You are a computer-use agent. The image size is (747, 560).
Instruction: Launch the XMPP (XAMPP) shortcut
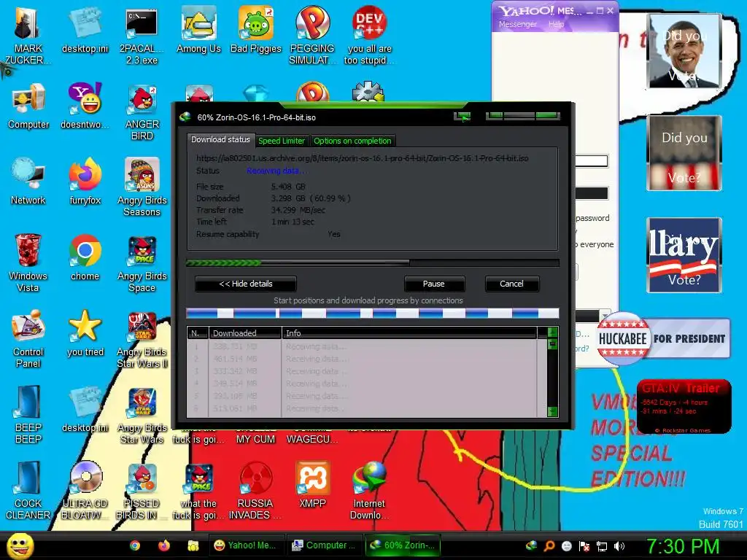[312, 485]
